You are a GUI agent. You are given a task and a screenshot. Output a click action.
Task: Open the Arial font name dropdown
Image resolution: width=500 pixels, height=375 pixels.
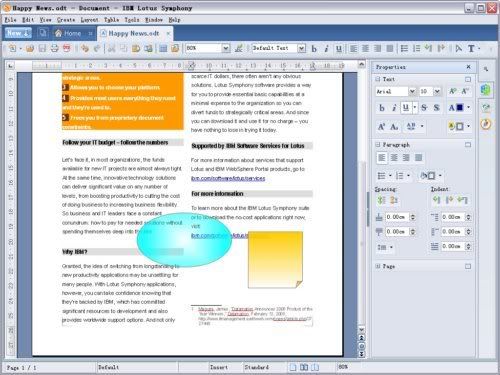[412, 91]
